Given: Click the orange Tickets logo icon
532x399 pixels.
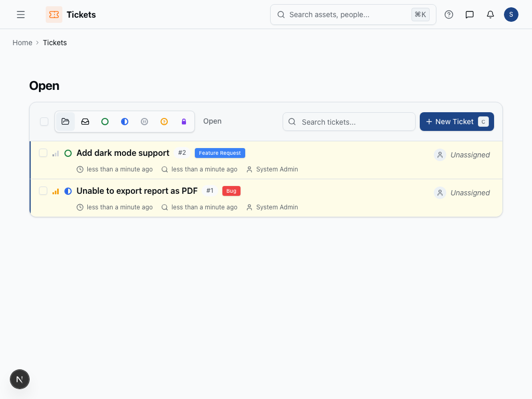Looking at the screenshot, I should pos(54,15).
